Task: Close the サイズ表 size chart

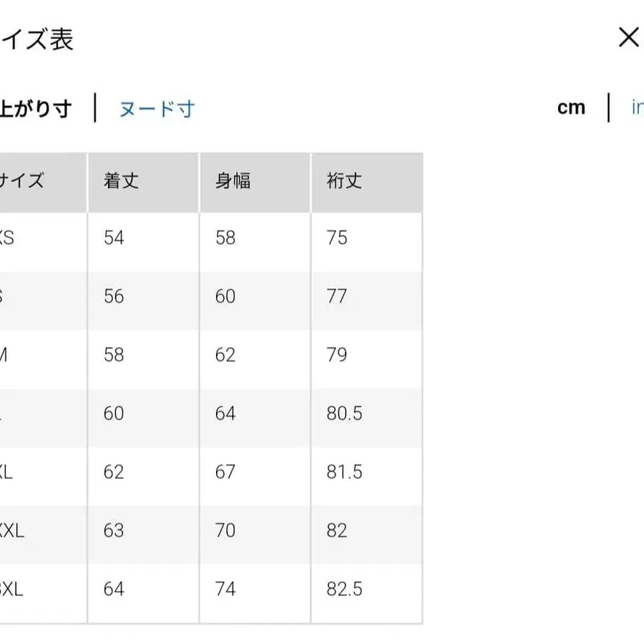Action: [628, 37]
